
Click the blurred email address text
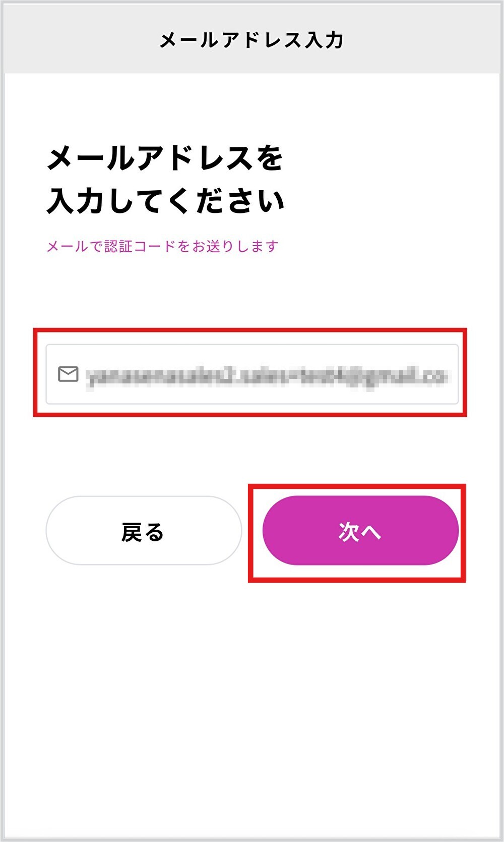pos(266,377)
